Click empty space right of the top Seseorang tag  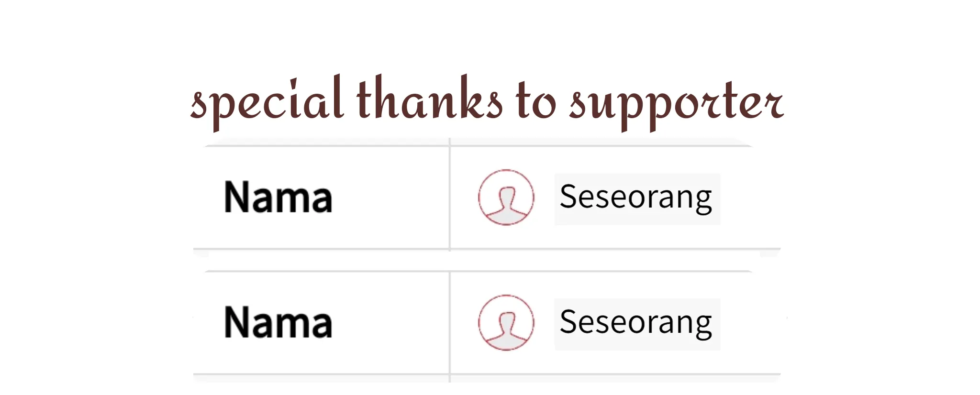751,198
